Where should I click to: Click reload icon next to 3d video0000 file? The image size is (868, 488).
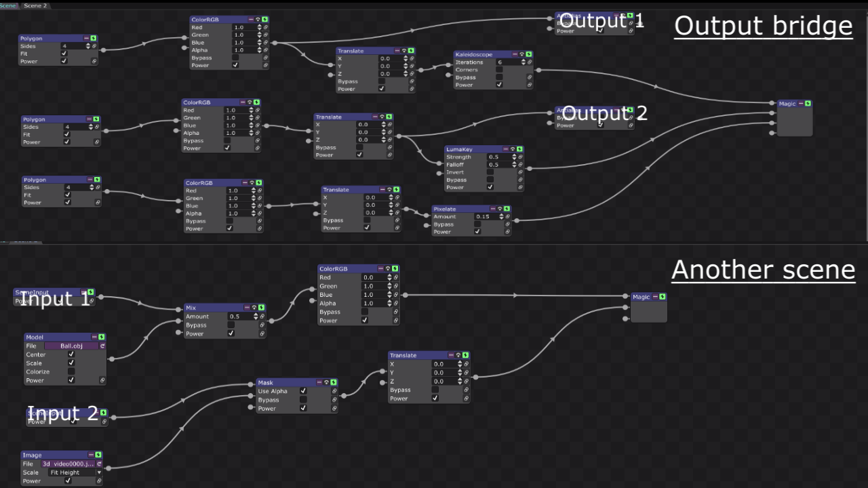(x=99, y=464)
